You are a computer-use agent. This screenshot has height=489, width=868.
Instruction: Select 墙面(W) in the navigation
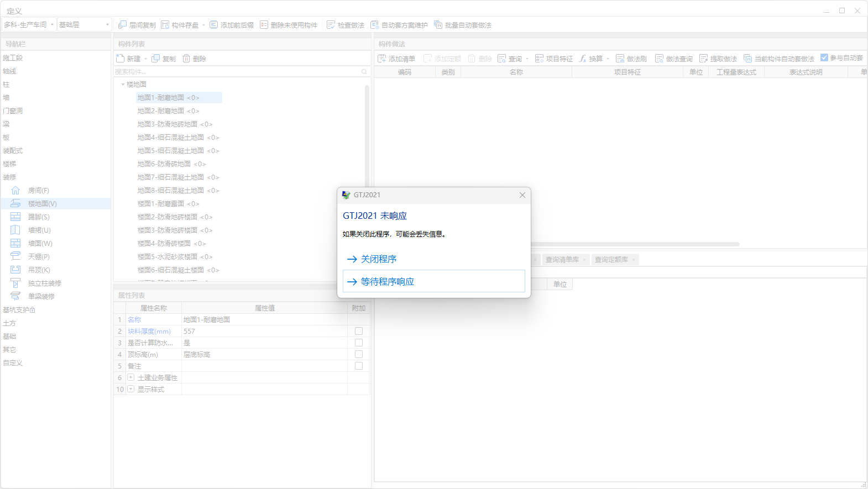click(40, 244)
